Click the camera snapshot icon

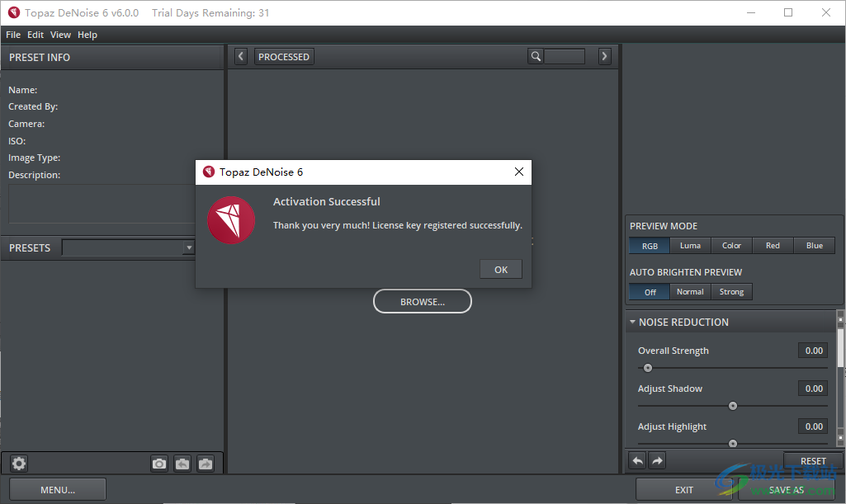pos(159,464)
